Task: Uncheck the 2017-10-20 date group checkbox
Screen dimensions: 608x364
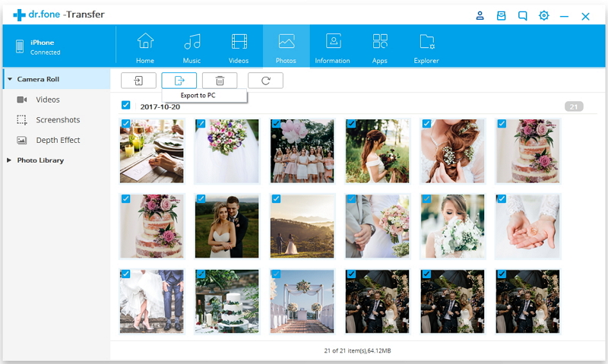Action: [x=126, y=106]
